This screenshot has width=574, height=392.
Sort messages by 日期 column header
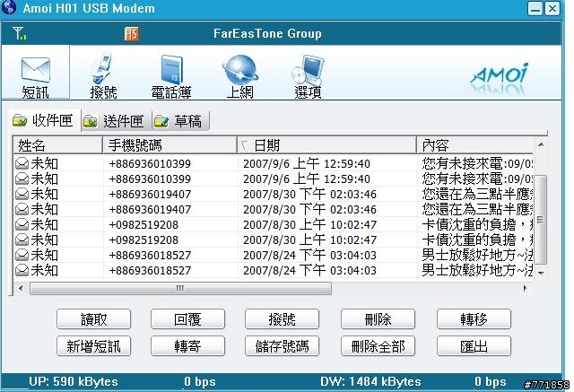click(x=326, y=145)
